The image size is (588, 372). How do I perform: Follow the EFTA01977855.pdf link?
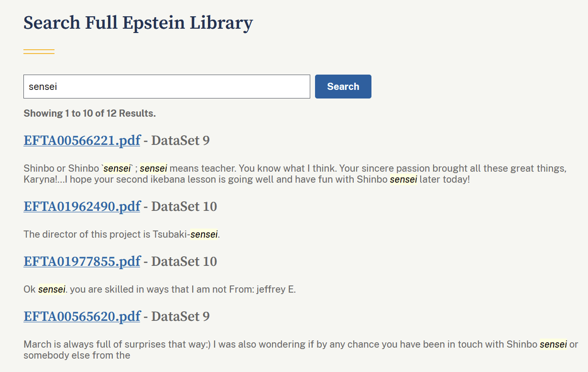click(x=82, y=262)
